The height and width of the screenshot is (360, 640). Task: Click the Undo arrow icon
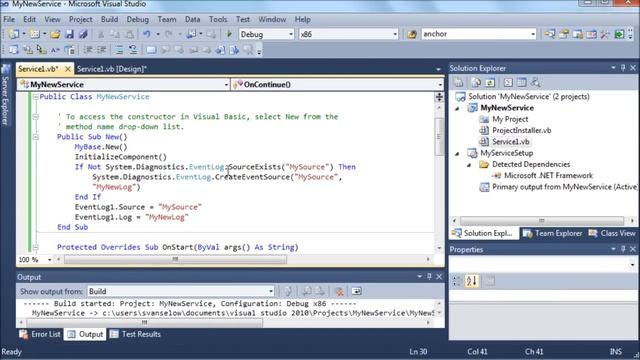coord(147,34)
